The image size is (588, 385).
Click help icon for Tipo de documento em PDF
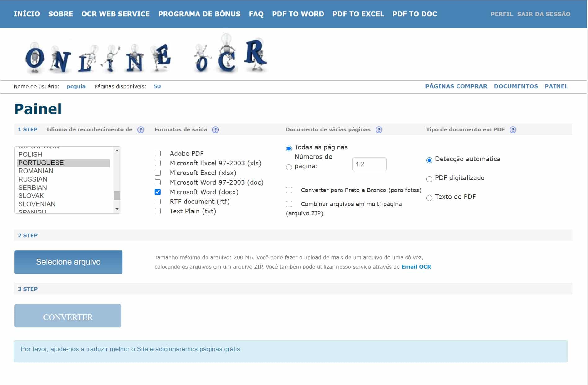click(513, 130)
